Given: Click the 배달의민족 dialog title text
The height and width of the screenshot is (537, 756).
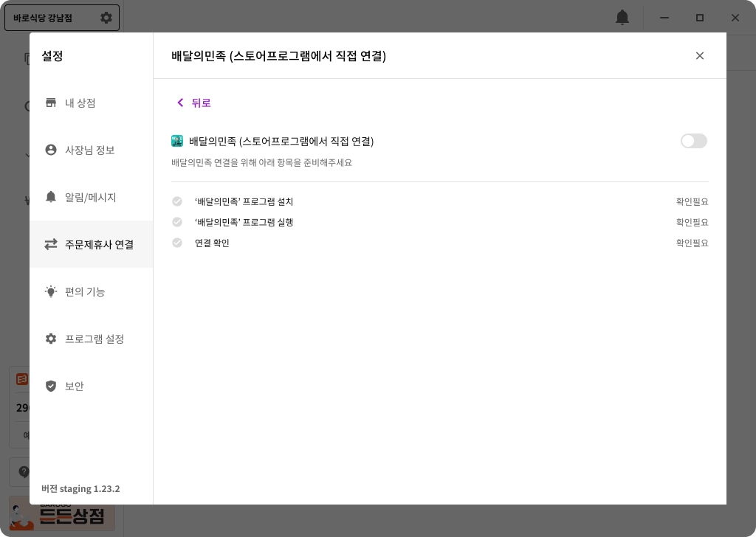Looking at the screenshot, I should pyautogui.click(x=278, y=56).
